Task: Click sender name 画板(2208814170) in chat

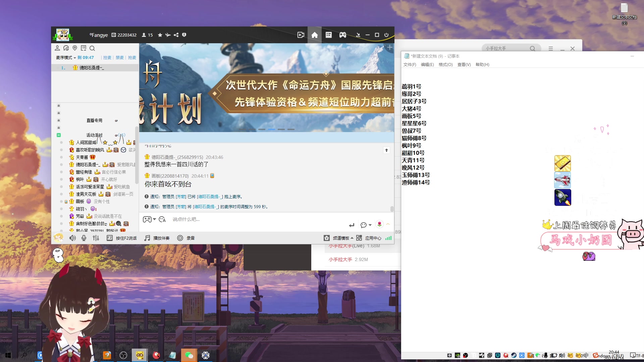Action: pos(170,176)
